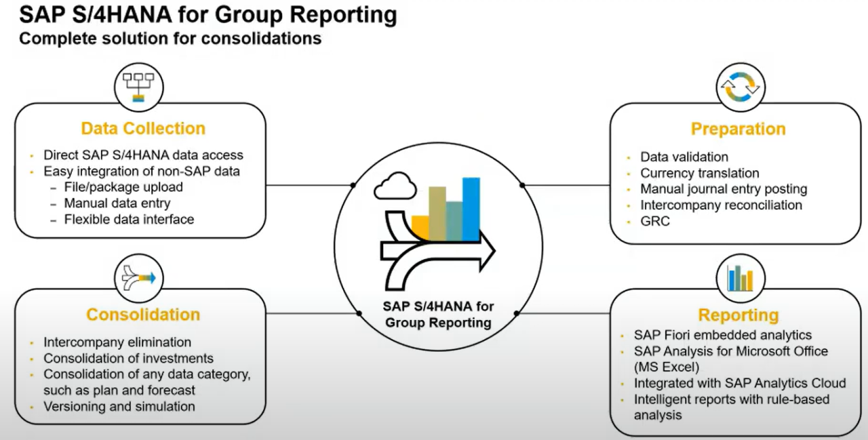Click Intercompany reconciliation bullet
Image resolution: width=868 pixels, height=440 pixels.
point(721,205)
